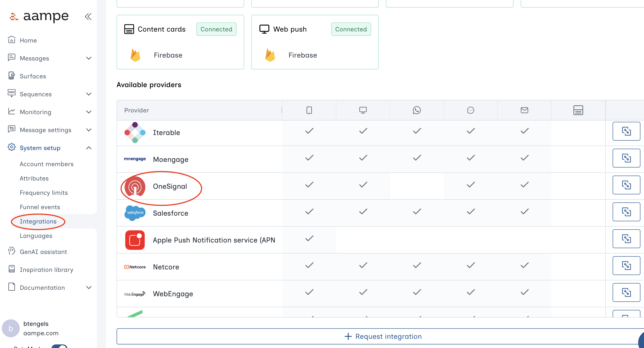Screen dimensions: 644x348
Task: Open the GenAI assistant
Action: pyautogui.click(x=43, y=252)
